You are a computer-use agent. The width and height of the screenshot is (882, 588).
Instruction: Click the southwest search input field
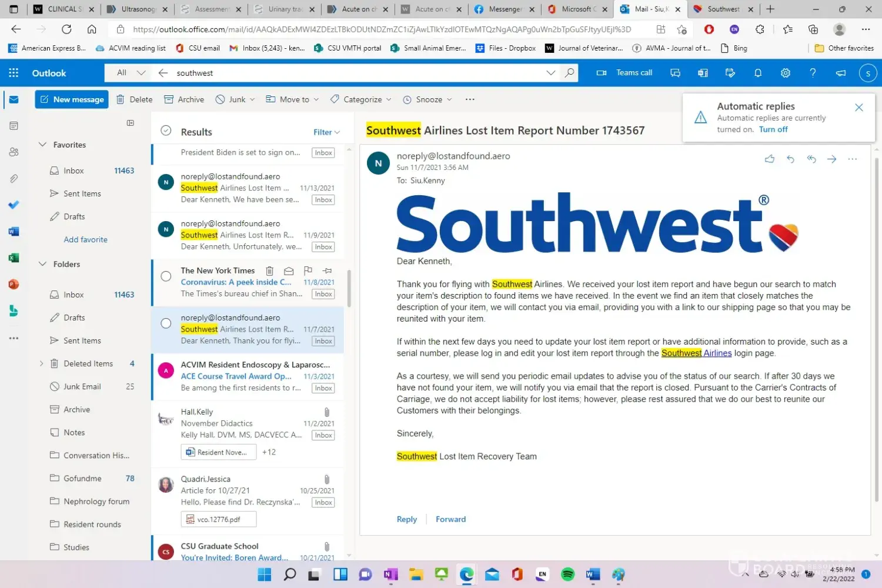pyautogui.click(x=359, y=73)
